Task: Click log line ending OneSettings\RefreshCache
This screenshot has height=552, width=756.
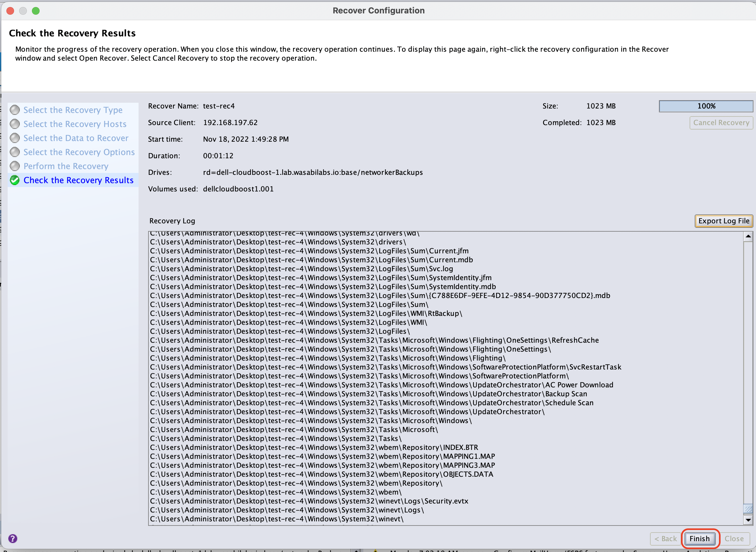Action: (374, 340)
